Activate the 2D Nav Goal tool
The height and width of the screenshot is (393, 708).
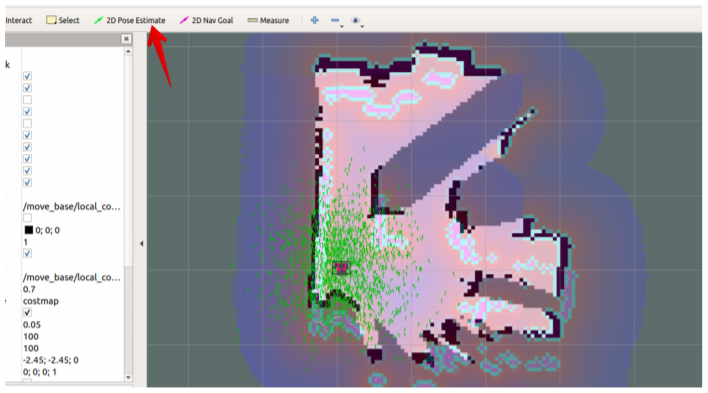tap(206, 20)
